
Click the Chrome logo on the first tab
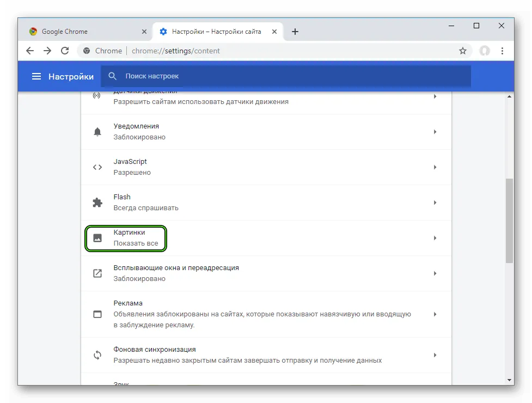[33, 32]
